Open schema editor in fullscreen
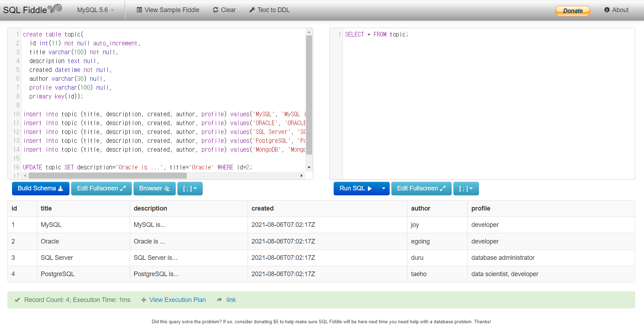Viewport: 644px width, 330px height. 101,188
